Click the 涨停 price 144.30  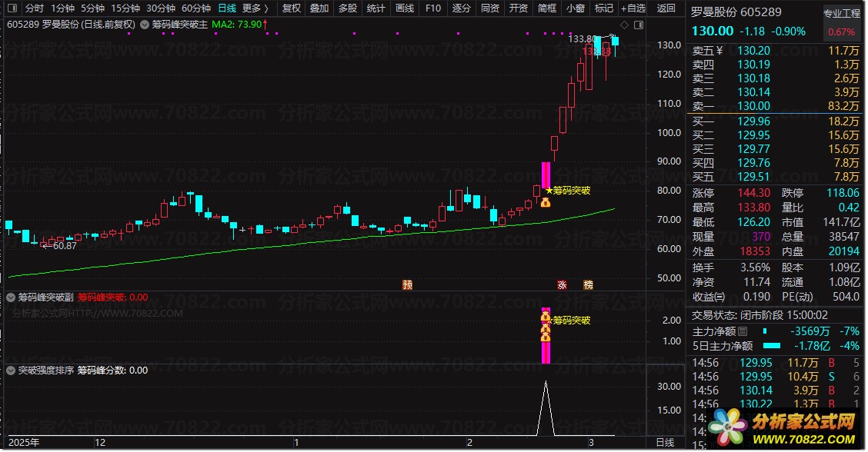point(753,193)
